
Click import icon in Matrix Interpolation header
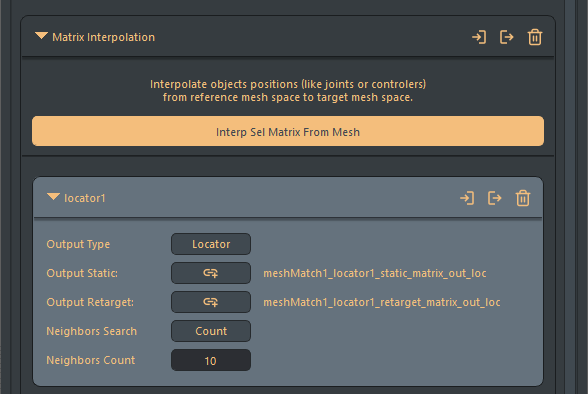tap(479, 37)
